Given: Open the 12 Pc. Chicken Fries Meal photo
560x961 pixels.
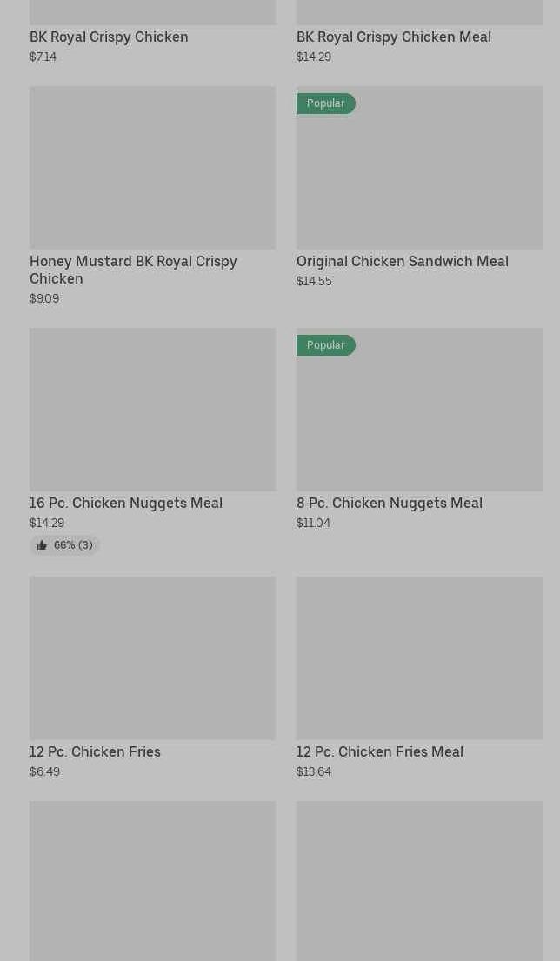Looking at the screenshot, I should click(x=419, y=658).
